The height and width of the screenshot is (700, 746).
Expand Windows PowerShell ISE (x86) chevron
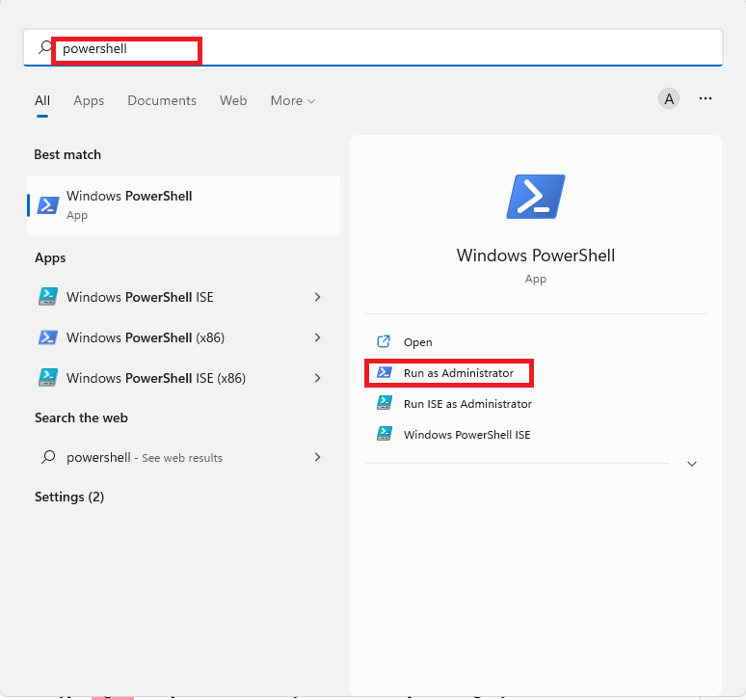click(x=317, y=378)
